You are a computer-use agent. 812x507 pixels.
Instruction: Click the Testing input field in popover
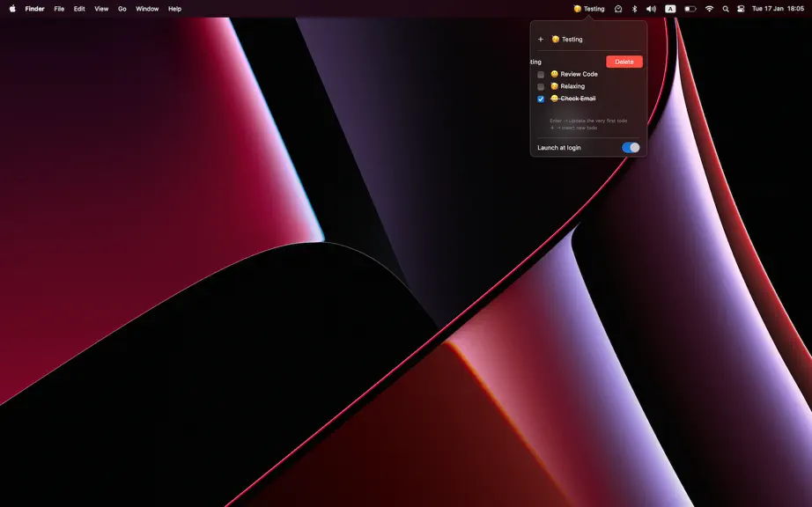(x=595, y=40)
